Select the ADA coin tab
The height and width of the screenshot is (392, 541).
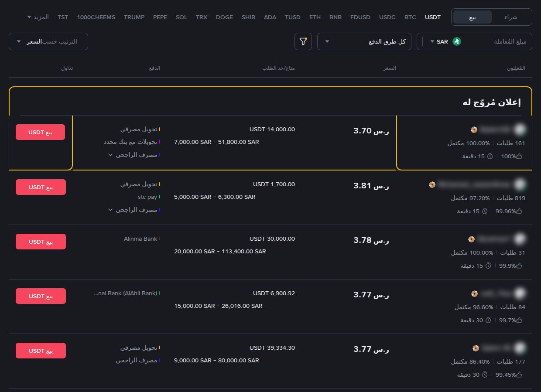click(270, 17)
